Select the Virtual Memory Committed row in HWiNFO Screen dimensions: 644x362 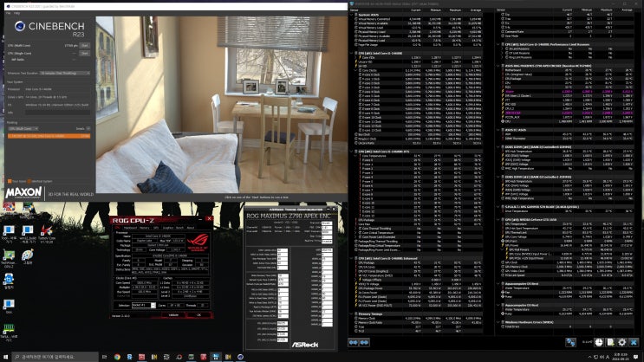(419, 19)
